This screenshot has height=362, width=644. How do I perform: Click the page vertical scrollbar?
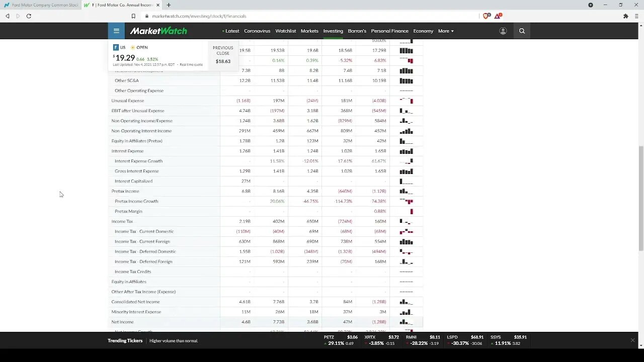[640, 198]
